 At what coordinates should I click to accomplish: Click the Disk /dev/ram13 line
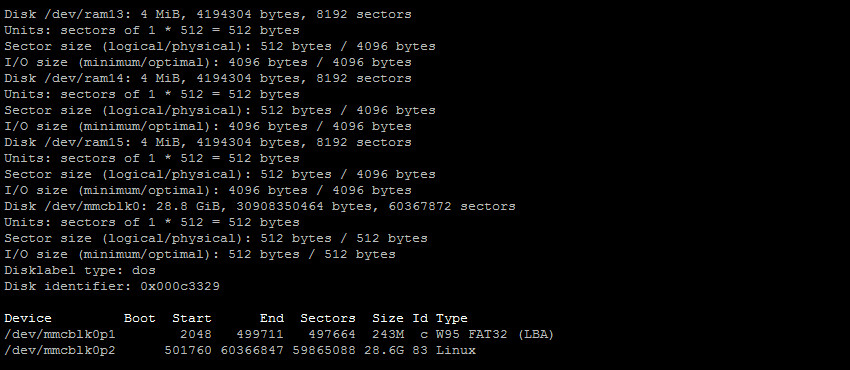[x=208, y=15]
